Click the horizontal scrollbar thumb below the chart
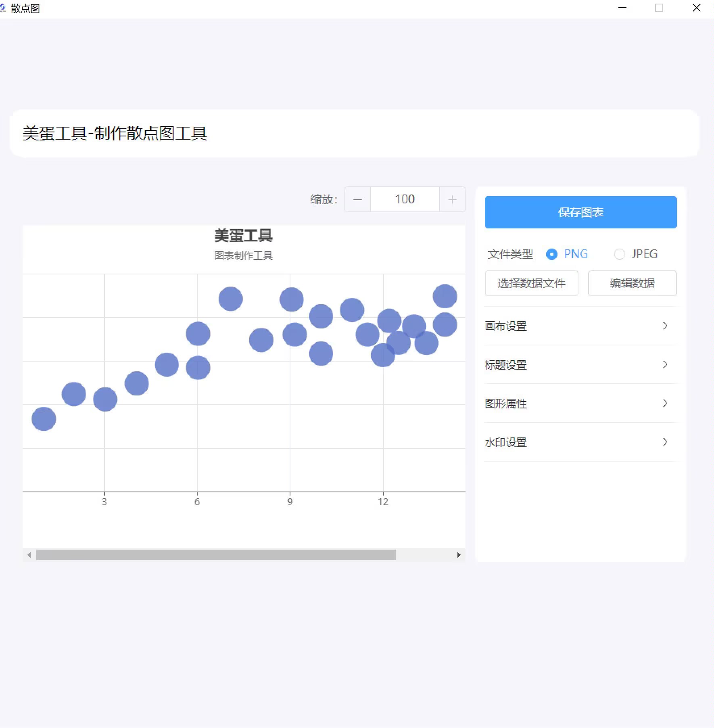Image resolution: width=714 pixels, height=728 pixels. [x=216, y=555]
